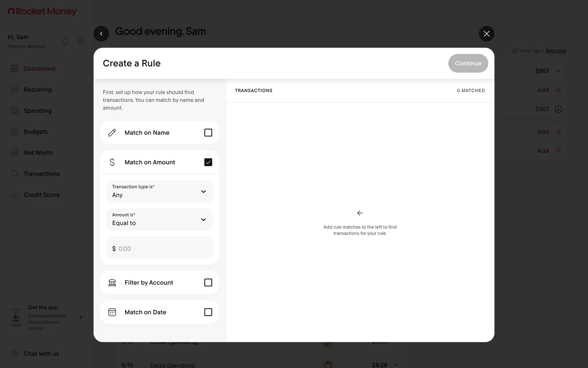Open settings via the gear icon
The height and width of the screenshot is (368, 588).
(x=81, y=41)
